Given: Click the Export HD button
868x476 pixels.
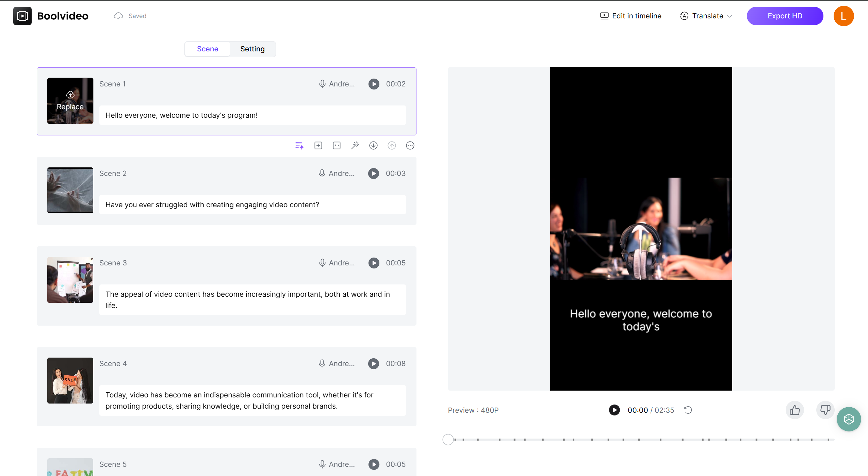Looking at the screenshot, I should pos(785,16).
